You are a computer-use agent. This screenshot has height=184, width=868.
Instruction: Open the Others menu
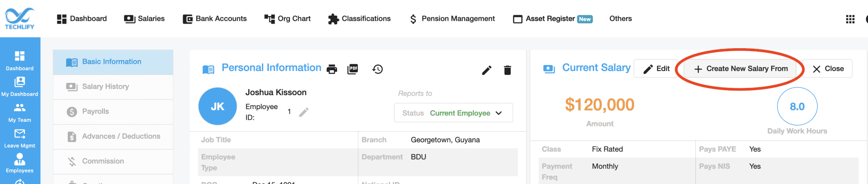tap(620, 19)
